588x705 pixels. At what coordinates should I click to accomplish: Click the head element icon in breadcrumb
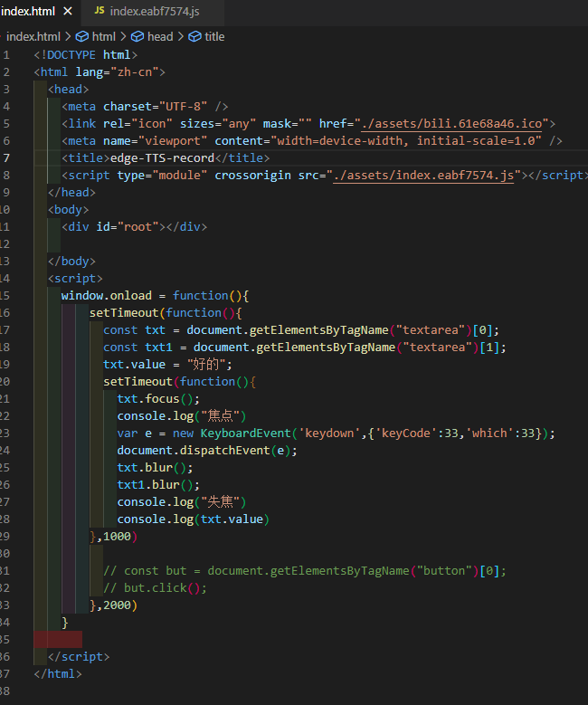[x=138, y=36]
